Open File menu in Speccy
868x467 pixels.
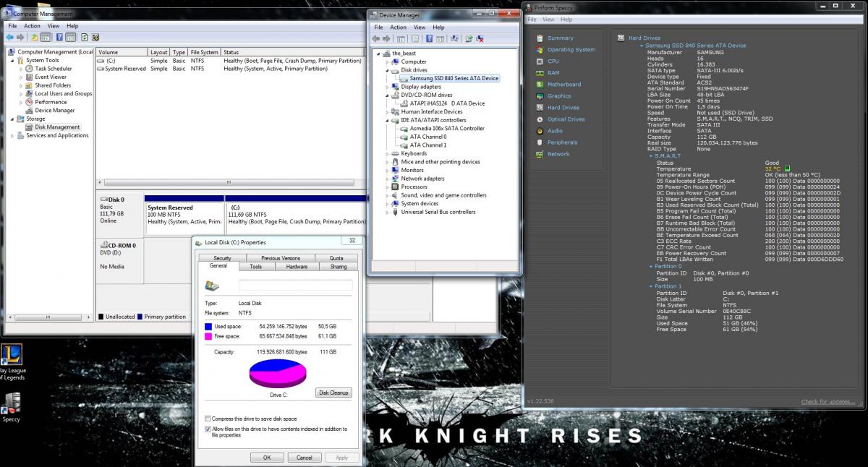pos(532,20)
